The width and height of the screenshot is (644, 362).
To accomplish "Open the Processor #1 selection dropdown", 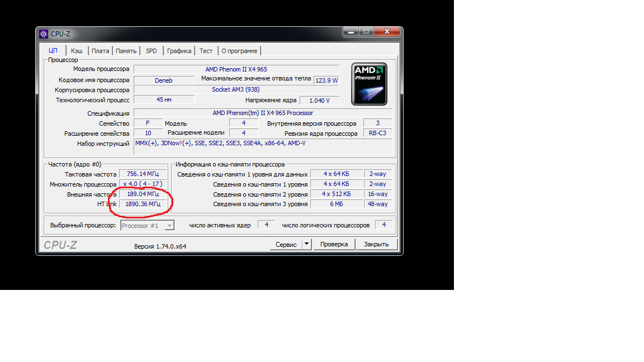I will (169, 225).
